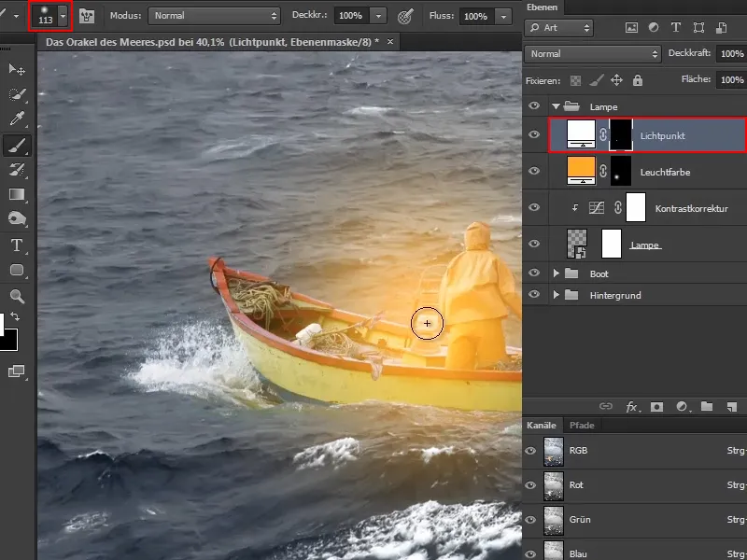The height and width of the screenshot is (560, 747).
Task: Open the brush preset picker dropdown
Action: coord(63,16)
